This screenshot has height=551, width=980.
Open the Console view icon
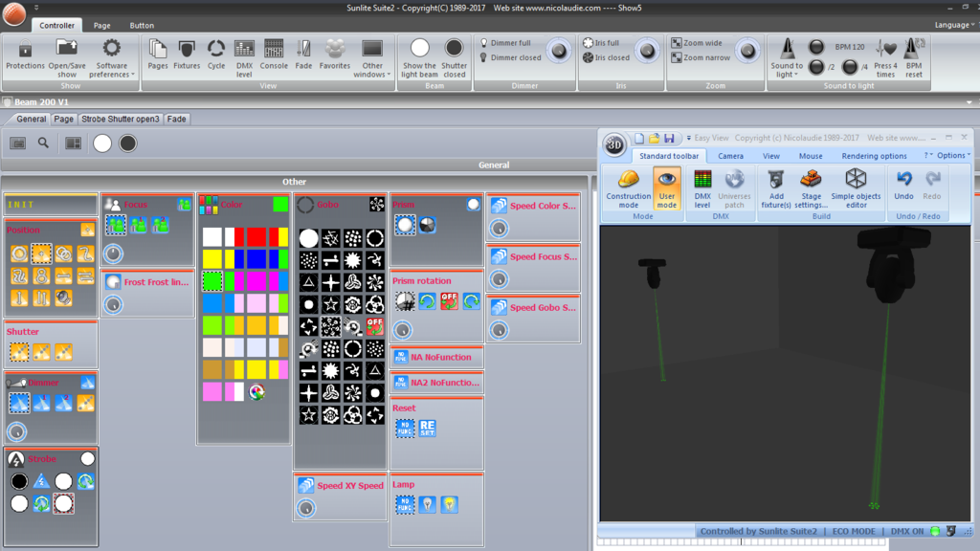[274, 55]
